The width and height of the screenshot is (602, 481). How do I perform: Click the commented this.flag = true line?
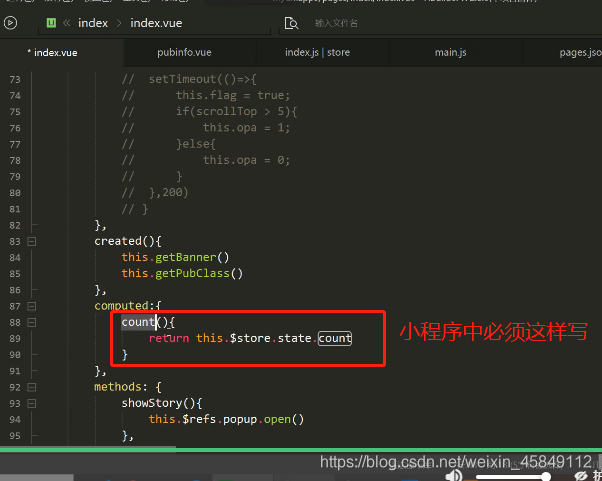point(206,95)
